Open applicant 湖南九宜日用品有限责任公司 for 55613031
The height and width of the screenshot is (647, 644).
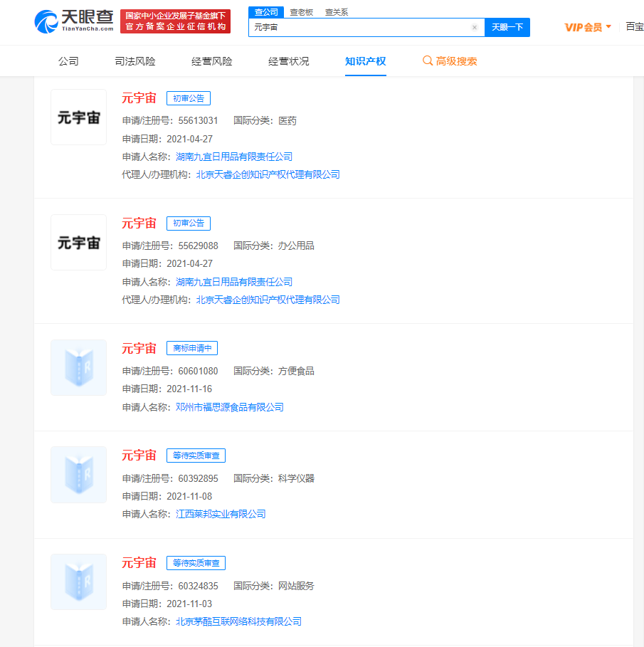[234, 157]
